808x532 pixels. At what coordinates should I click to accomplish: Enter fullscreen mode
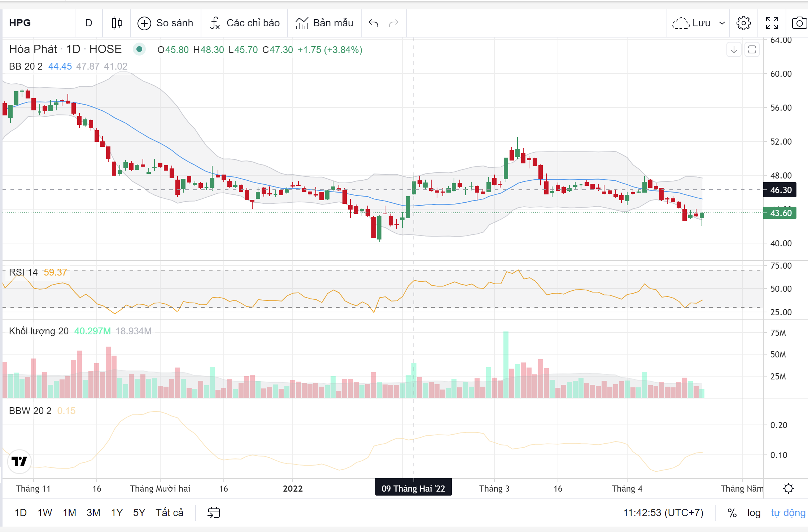772,23
